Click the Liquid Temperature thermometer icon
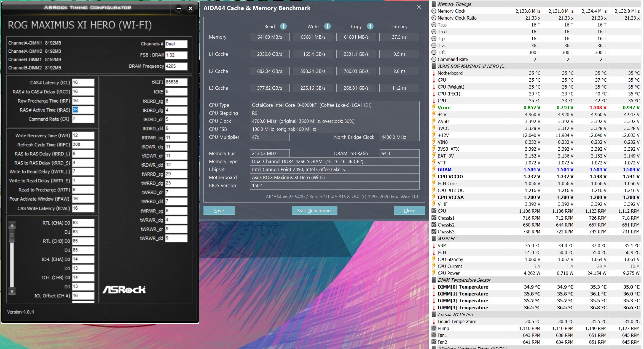The height and width of the screenshot is (349, 644). point(434,321)
